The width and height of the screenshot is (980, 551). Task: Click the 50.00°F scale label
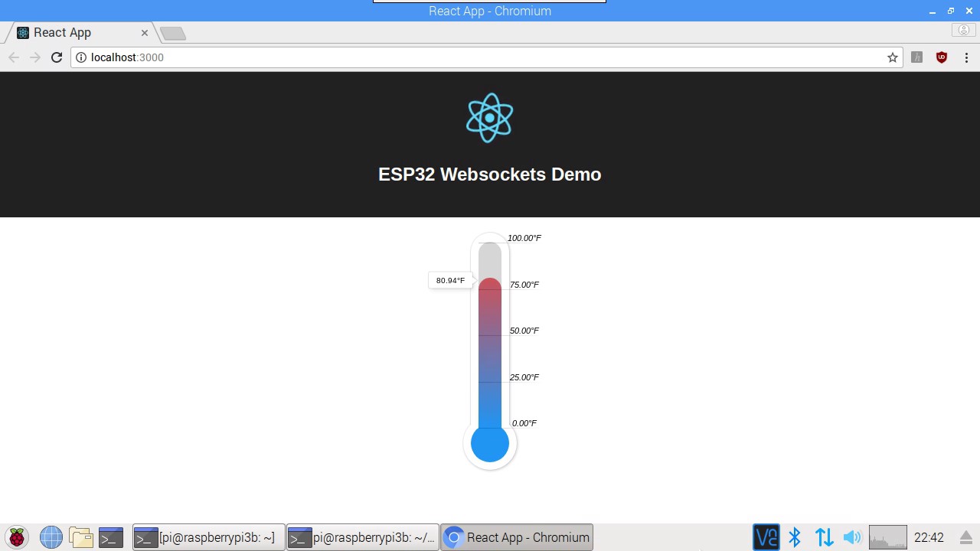coord(524,331)
